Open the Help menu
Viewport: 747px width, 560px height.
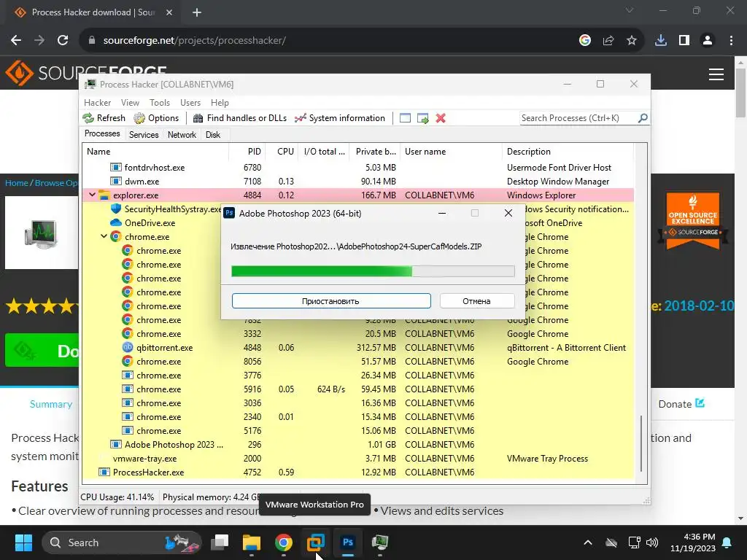click(220, 102)
